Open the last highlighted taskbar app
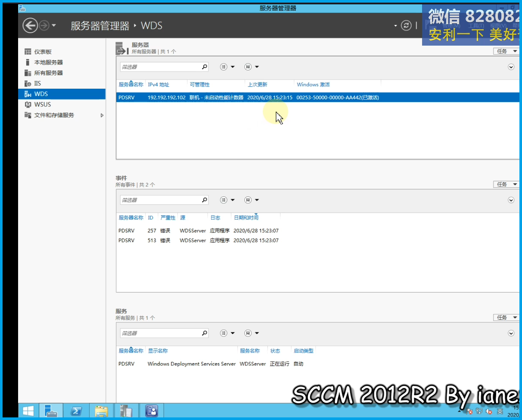Screen dimensions: 522x420 pos(152,411)
